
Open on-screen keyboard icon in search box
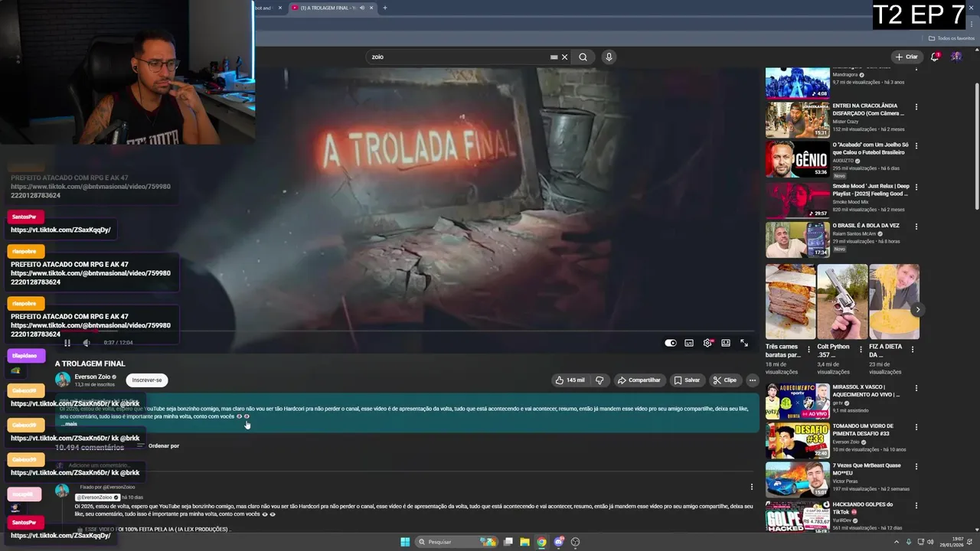click(x=554, y=57)
